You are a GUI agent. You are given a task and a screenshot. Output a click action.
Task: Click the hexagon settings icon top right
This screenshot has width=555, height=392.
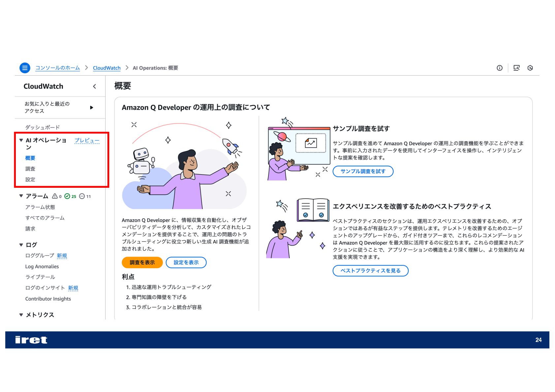530,68
